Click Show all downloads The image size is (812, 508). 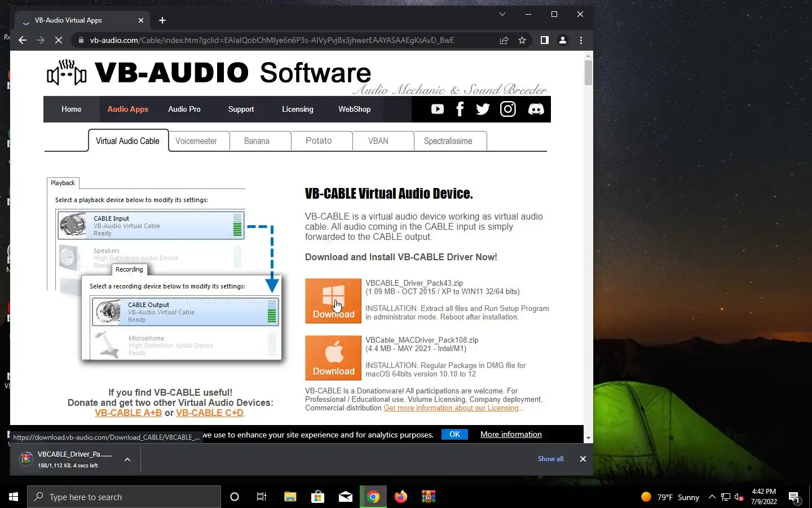tap(550, 459)
